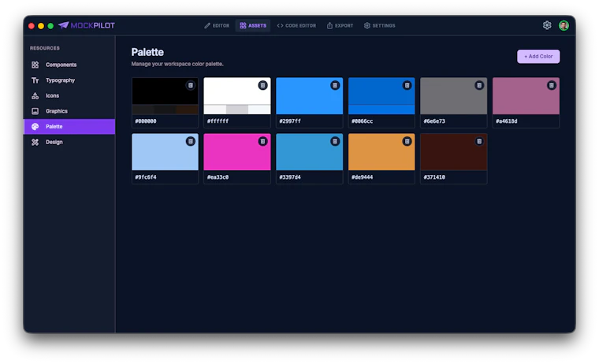Click the + Add Color button

(538, 57)
